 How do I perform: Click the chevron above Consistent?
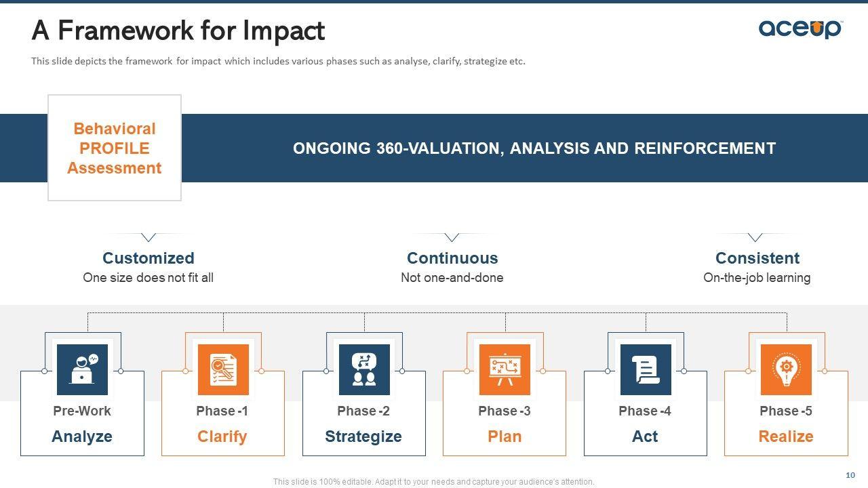point(755,237)
